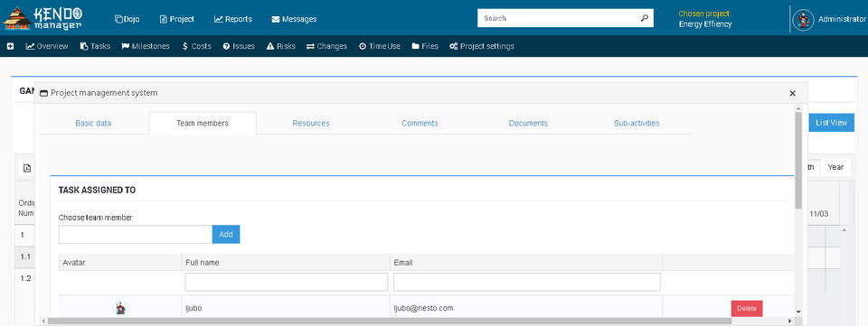Screen dimensions: 868x326
Task: Open the Messages menu
Action: point(294,19)
